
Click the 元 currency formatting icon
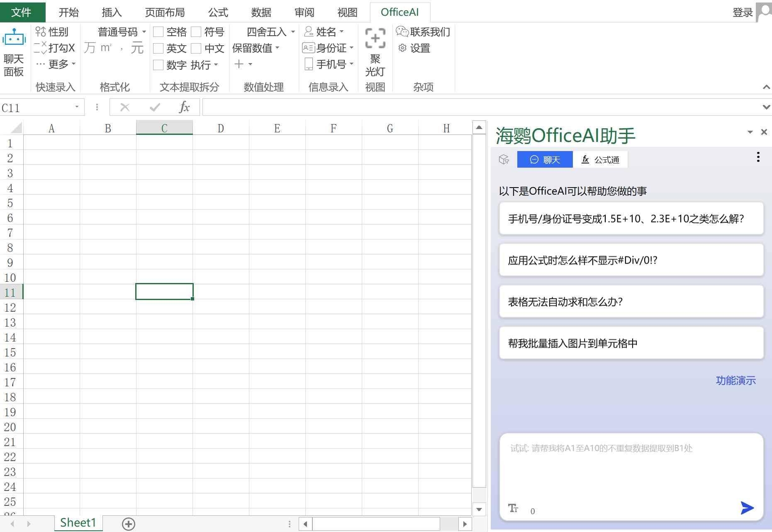tap(137, 48)
